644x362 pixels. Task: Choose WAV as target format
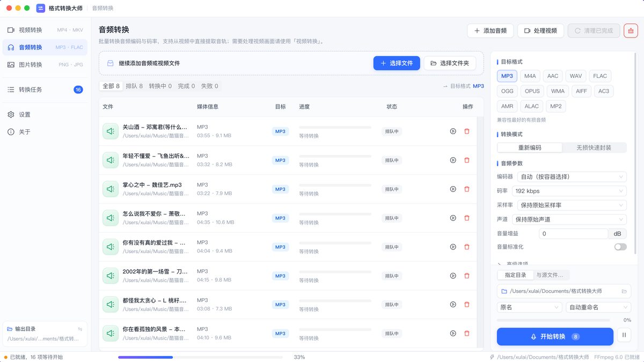[576, 76]
